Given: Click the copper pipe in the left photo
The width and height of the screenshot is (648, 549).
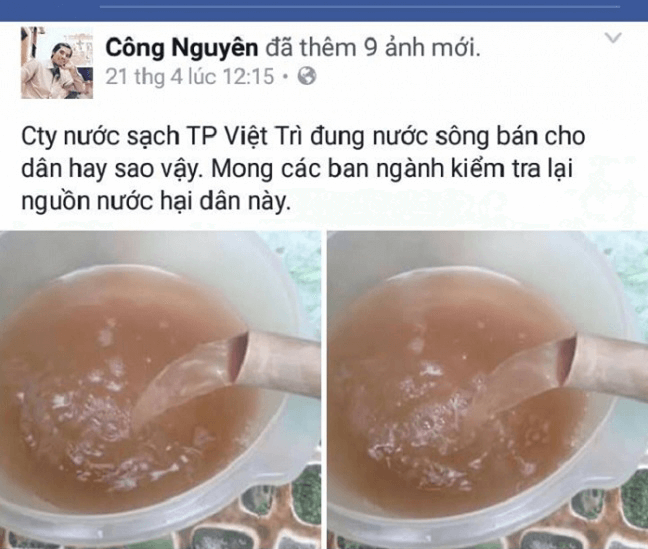Looking at the screenshot, I should pos(275,362).
